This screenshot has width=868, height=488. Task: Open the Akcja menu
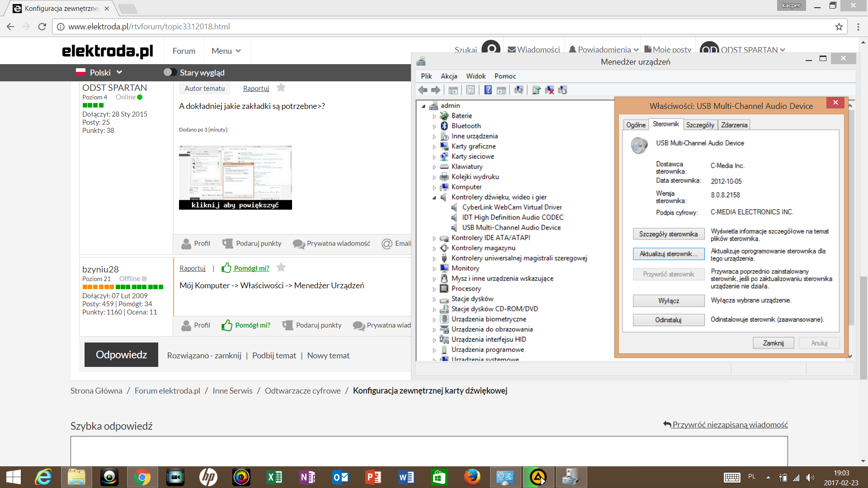coord(448,76)
